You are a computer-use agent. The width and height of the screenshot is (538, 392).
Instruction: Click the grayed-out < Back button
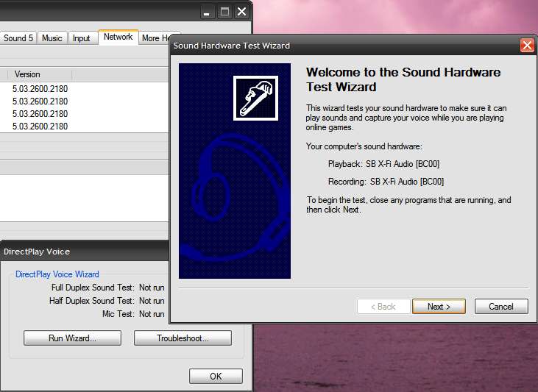pyautogui.click(x=383, y=307)
